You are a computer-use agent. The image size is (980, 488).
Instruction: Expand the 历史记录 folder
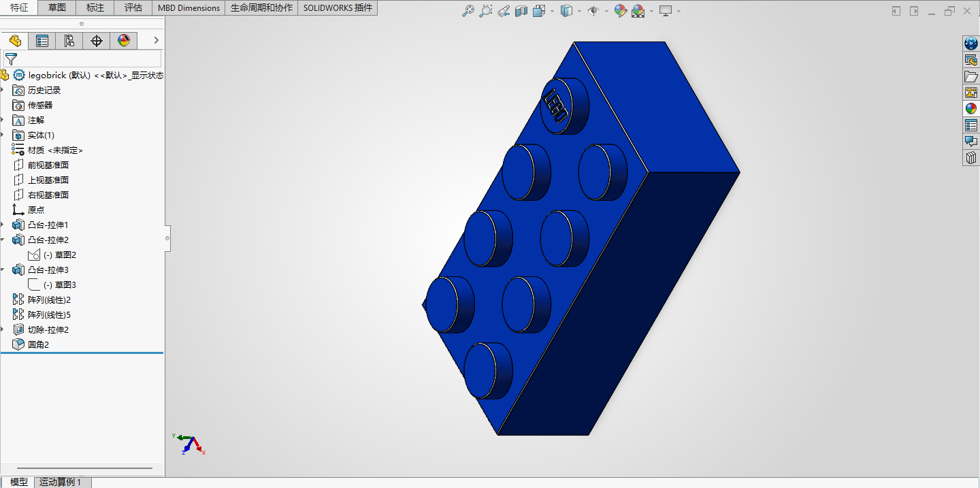(x=3, y=90)
